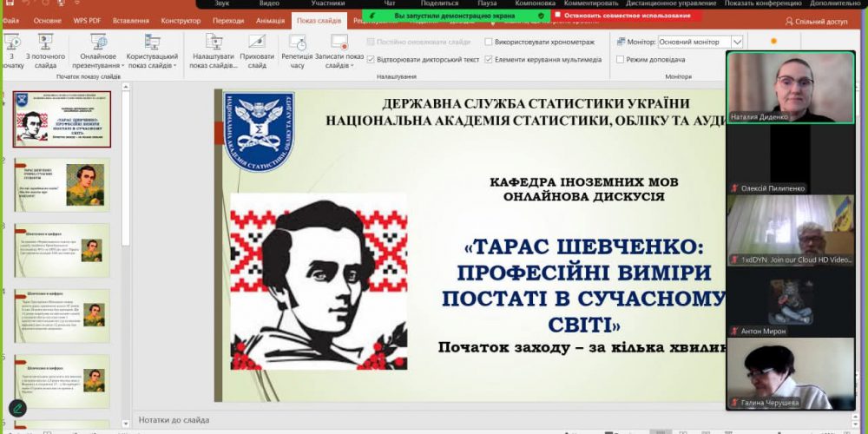This screenshot has width=868, height=434.
Task: Select the fourth slide thumbnail
Action: [62, 316]
